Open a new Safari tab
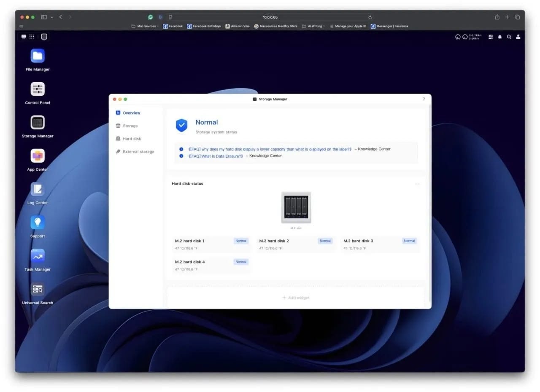 pyautogui.click(x=507, y=17)
